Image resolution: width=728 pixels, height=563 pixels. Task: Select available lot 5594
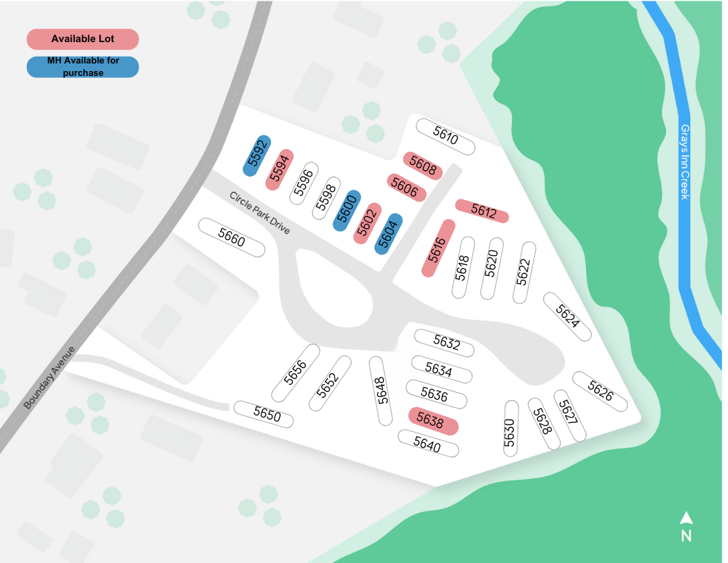click(x=279, y=170)
